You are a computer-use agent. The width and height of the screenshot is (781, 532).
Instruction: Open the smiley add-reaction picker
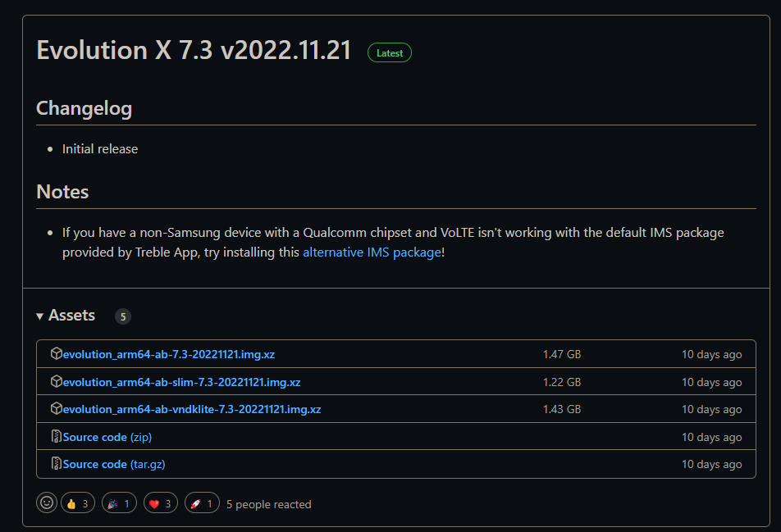47,503
